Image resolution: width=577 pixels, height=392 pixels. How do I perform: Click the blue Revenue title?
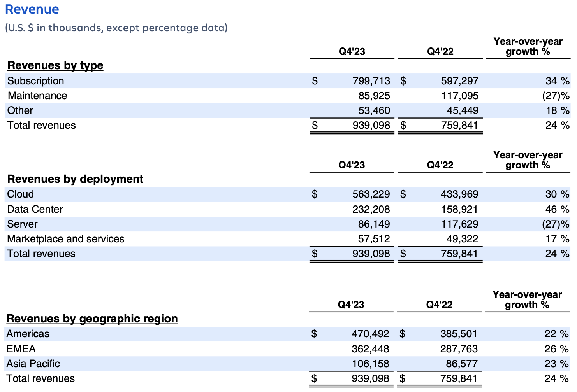point(32,9)
